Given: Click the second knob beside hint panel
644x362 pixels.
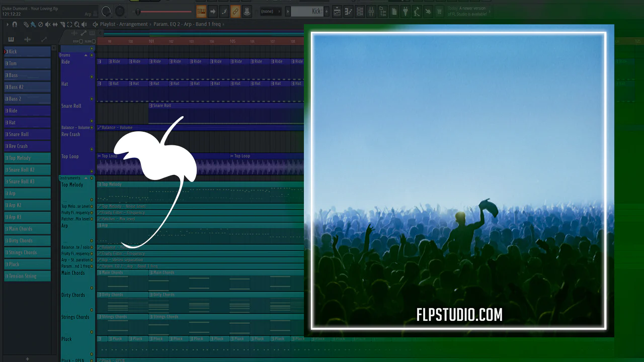Looking at the screenshot, I should coord(120,11).
